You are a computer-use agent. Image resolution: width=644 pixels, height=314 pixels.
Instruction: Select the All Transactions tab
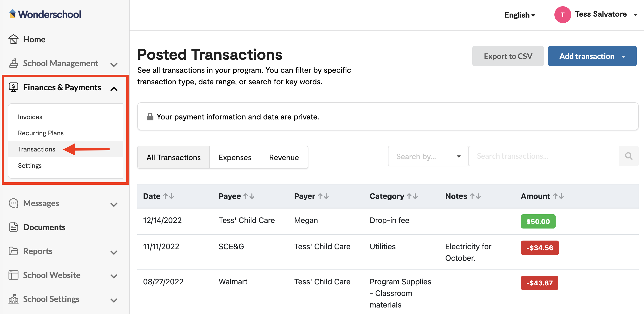[173, 157]
